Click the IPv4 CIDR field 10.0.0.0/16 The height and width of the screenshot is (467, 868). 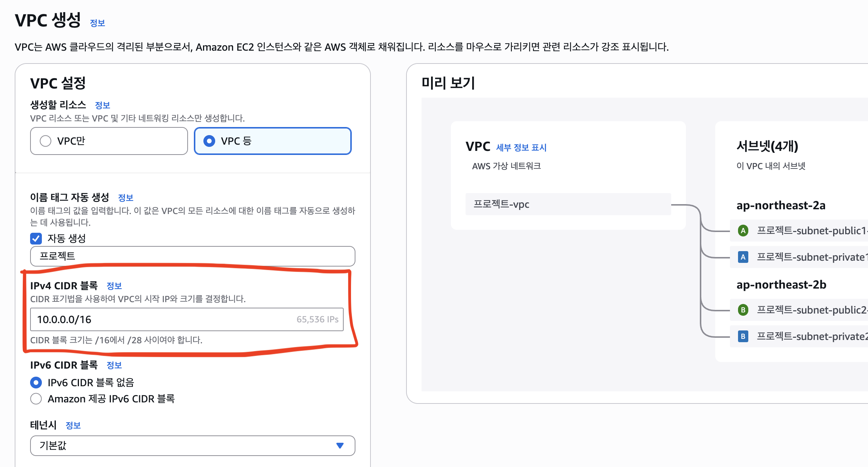click(187, 319)
